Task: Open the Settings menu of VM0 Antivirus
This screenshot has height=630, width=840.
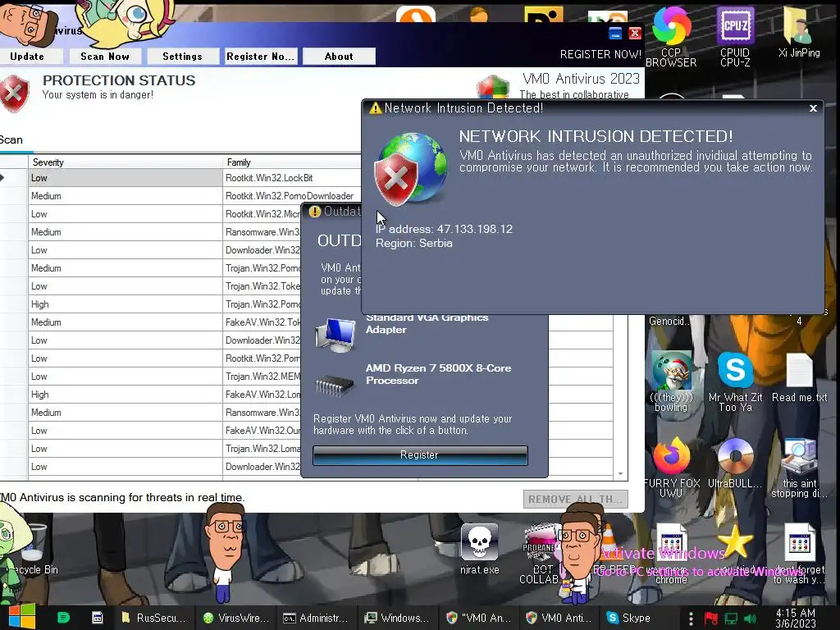Action: click(x=182, y=57)
